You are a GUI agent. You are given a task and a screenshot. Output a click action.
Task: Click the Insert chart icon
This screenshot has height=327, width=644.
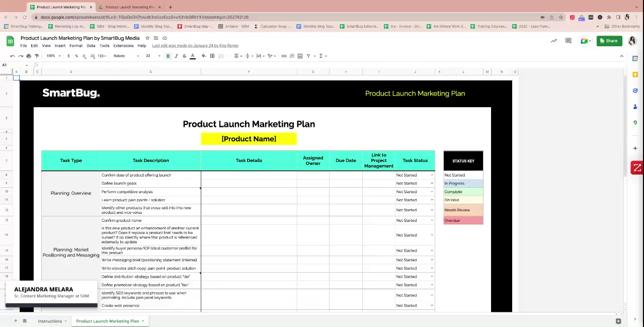tap(300, 56)
